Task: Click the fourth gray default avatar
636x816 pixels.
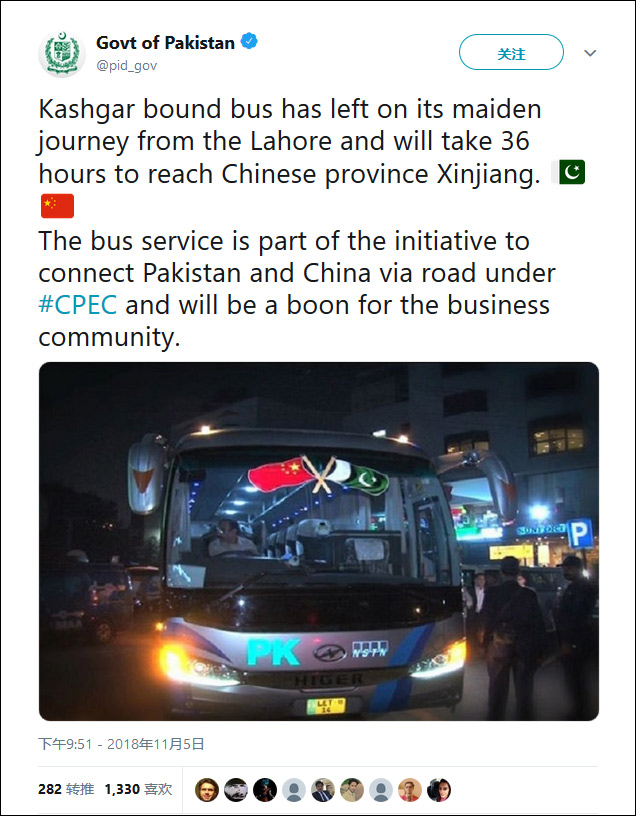Action: tap(294, 790)
